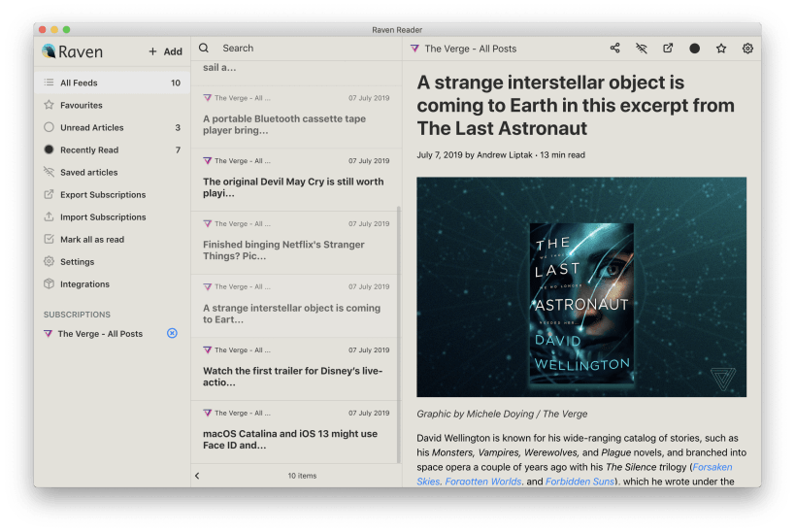Screen dimensions: 795x532
Task: Follow the Forgotten Worlds link
Action: pyautogui.click(x=482, y=482)
